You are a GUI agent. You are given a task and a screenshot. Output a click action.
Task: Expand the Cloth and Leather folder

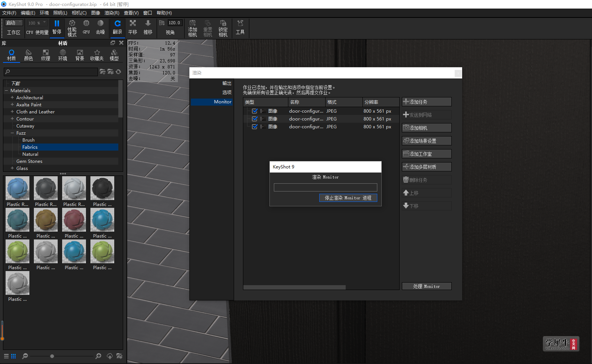[x=12, y=112]
